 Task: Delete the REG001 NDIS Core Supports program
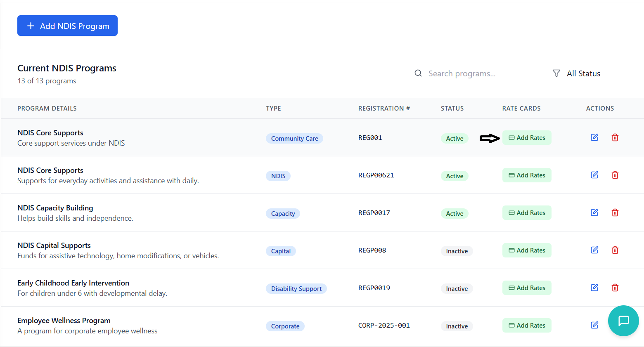(615, 137)
